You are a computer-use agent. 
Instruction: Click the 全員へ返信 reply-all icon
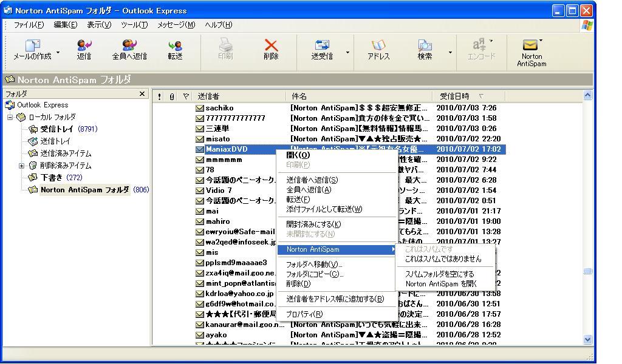coord(129,45)
